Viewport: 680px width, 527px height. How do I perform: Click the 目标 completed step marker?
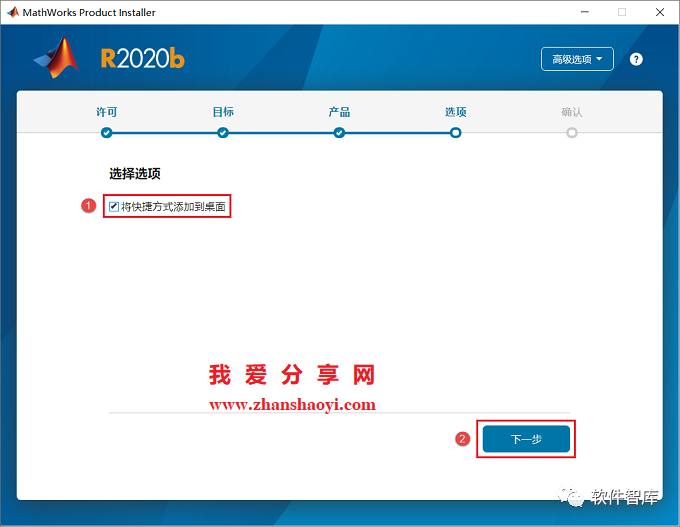(223, 133)
